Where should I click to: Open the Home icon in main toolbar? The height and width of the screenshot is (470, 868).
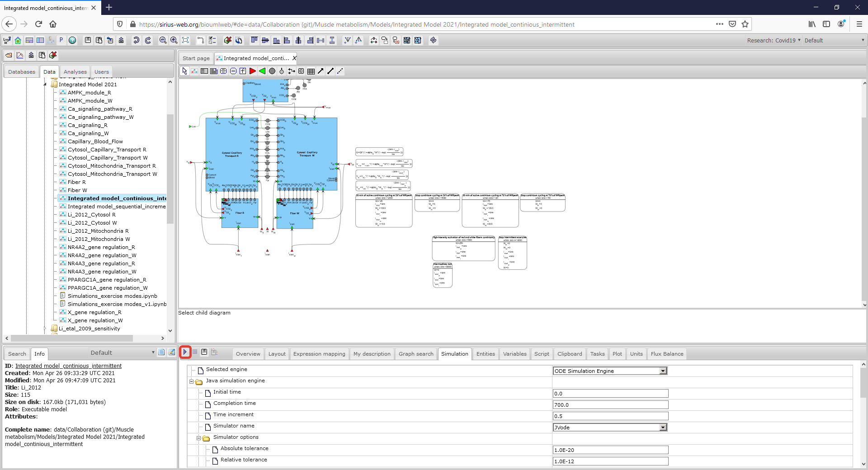(18, 40)
